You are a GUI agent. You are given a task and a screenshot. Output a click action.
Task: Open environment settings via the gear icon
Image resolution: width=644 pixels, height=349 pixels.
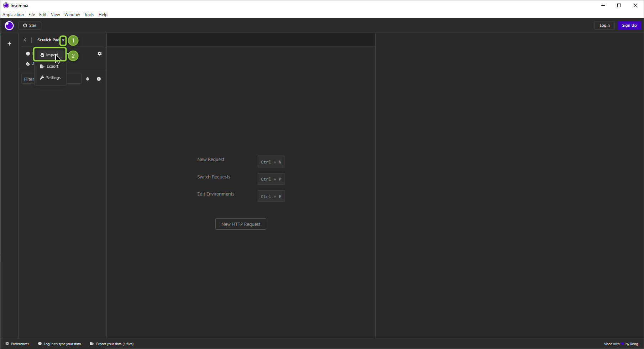point(100,54)
